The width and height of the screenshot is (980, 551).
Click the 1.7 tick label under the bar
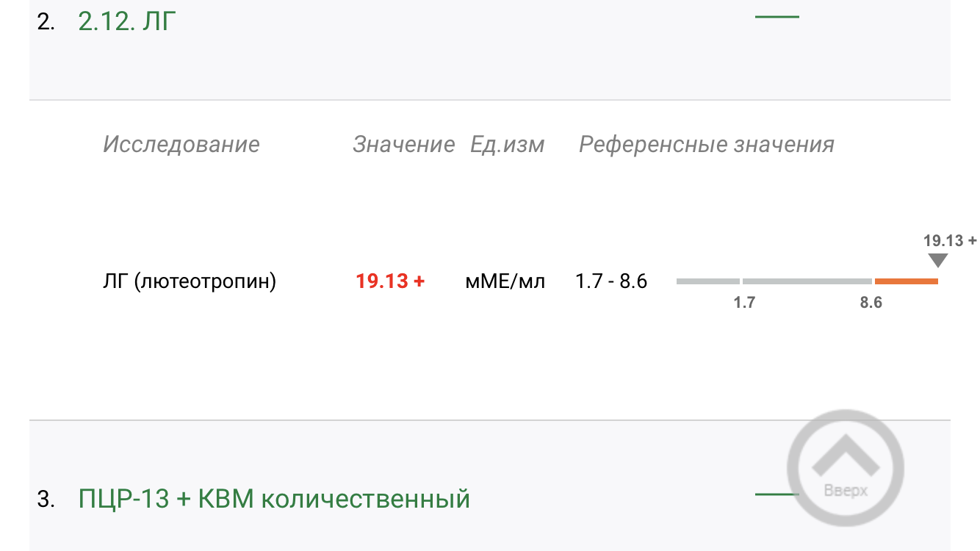744,303
